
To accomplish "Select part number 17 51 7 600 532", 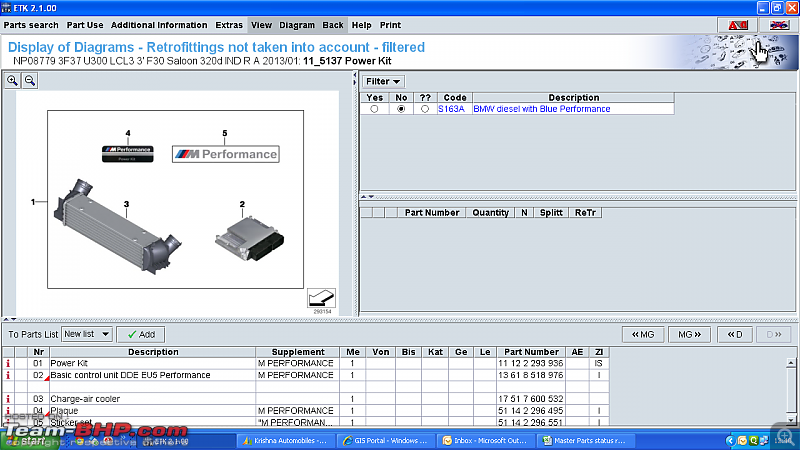I will (531, 399).
